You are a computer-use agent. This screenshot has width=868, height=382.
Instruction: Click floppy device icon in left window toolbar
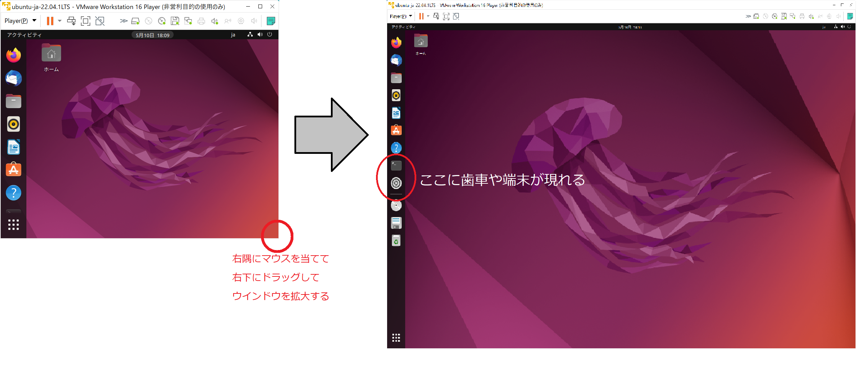175,21
